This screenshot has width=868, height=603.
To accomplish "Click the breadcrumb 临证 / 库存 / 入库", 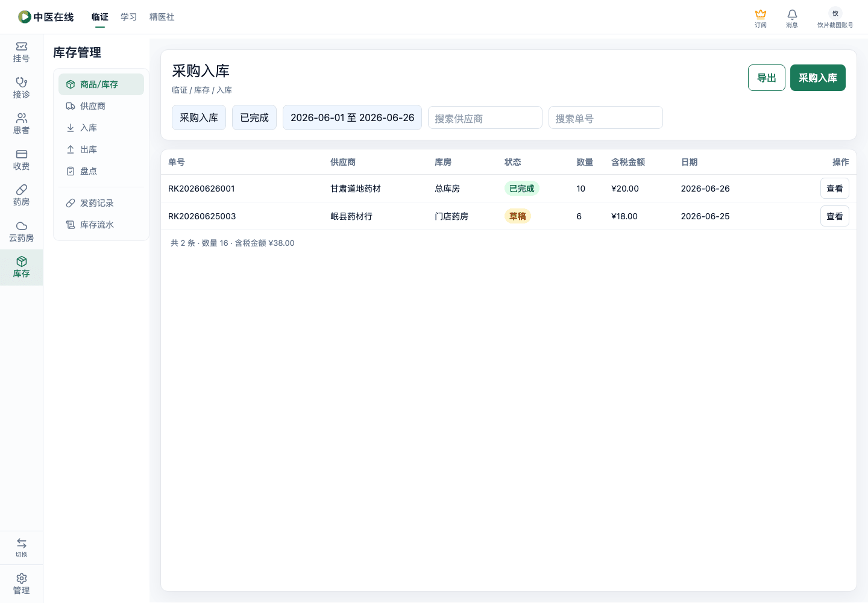I will click(x=202, y=90).
